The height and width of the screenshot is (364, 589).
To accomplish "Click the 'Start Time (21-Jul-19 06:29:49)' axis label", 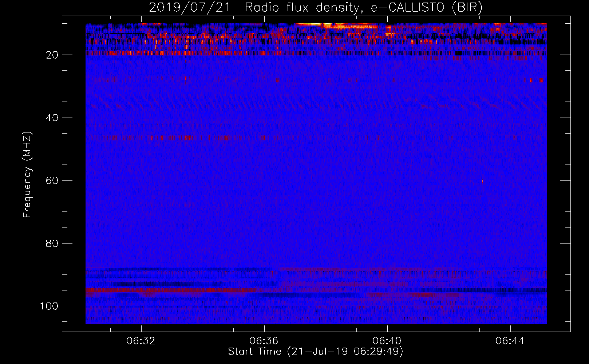I will coord(316,352).
